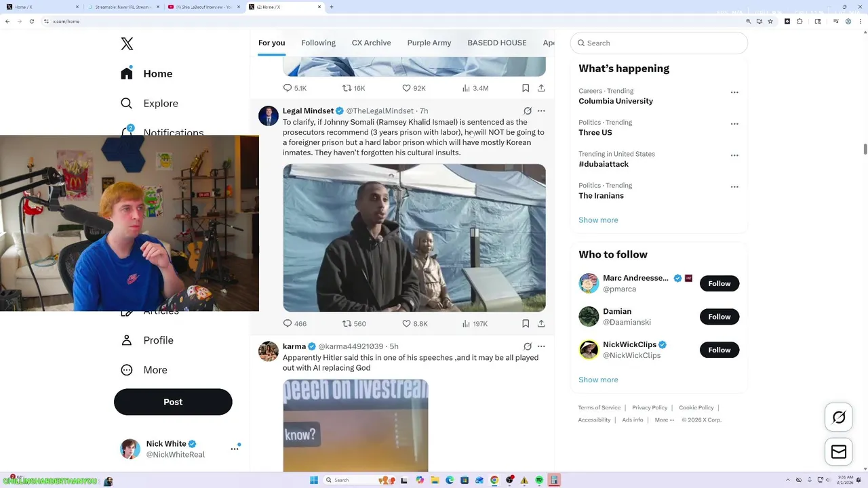
Task: Open Privacy Policy link
Action: tap(650, 407)
